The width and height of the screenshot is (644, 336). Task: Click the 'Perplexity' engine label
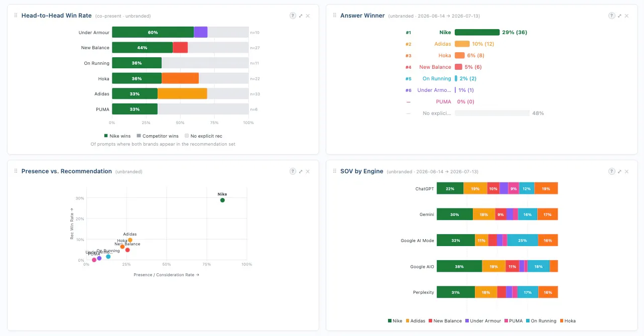point(423,292)
